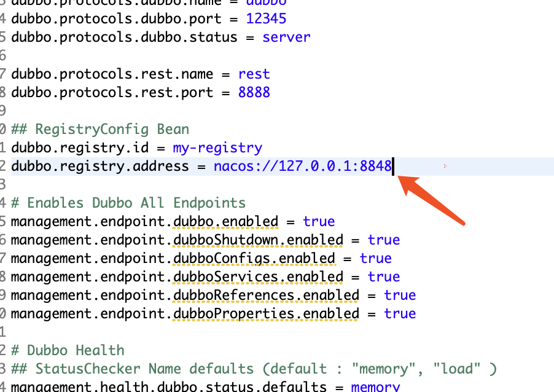This screenshot has height=392, width=554.
Task: Click dubbo.registry.address property key
Action: tap(100, 166)
